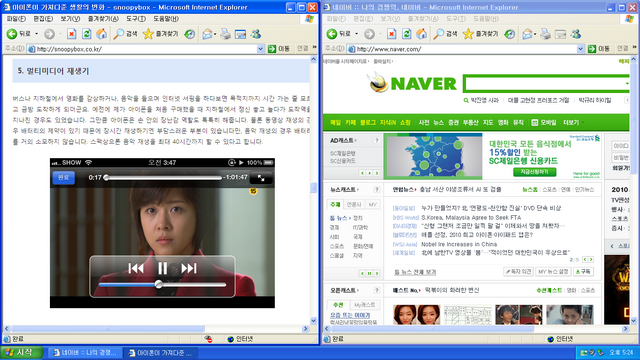Click horizontal scrollbar thumb in Naver window
Viewport: 640px width, 360px height.
(x=432, y=329)
